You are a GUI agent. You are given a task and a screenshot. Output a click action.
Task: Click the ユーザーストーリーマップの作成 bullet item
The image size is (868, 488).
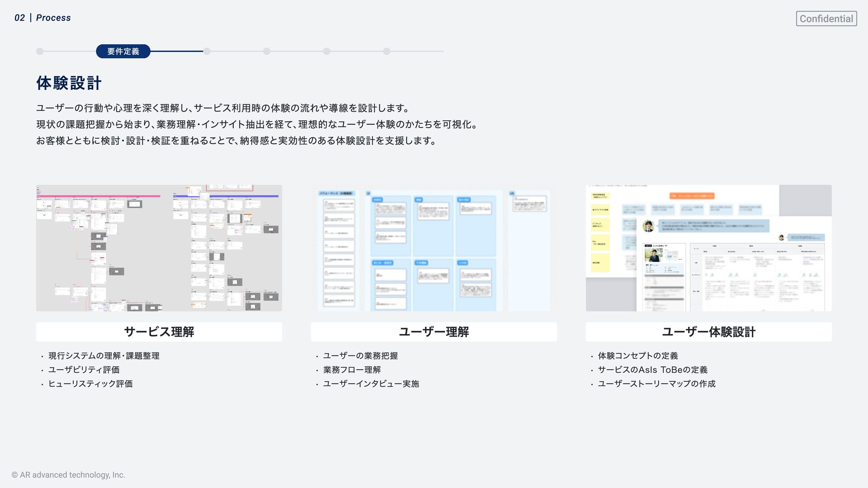tap(656, 384)
